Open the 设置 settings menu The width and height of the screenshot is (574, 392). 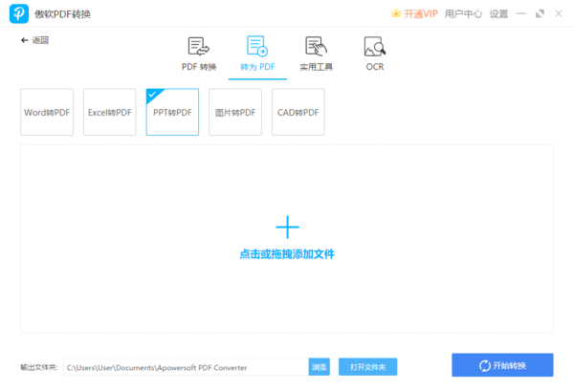tap(498, 13)
